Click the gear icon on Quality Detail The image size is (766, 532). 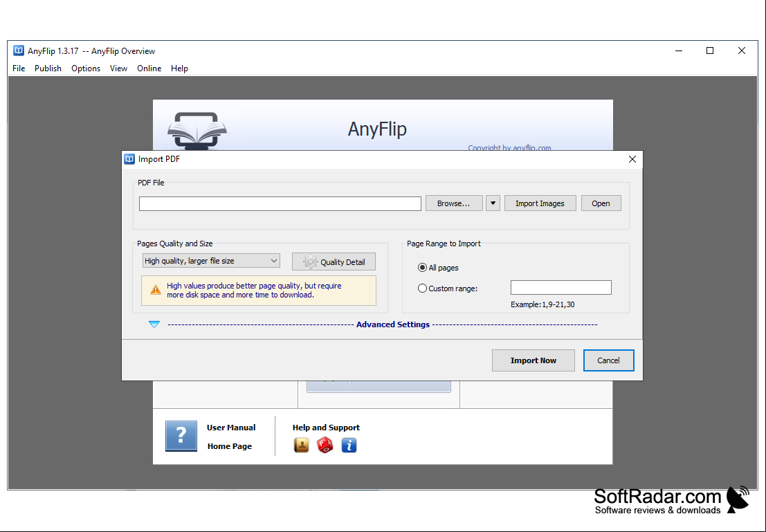[310, 262]
